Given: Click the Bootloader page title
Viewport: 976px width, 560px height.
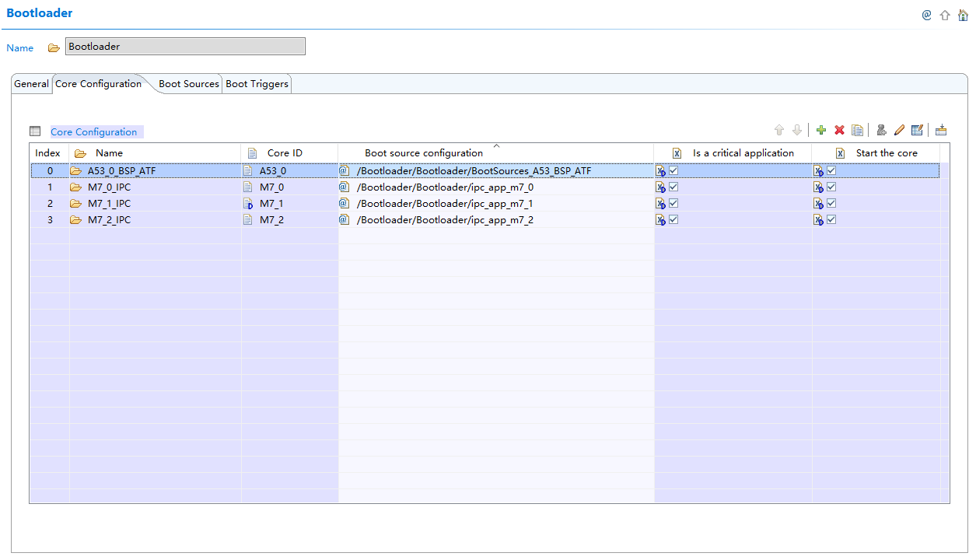Looking at the screenshot, I should pyautogui.click(x=40, y=13).
